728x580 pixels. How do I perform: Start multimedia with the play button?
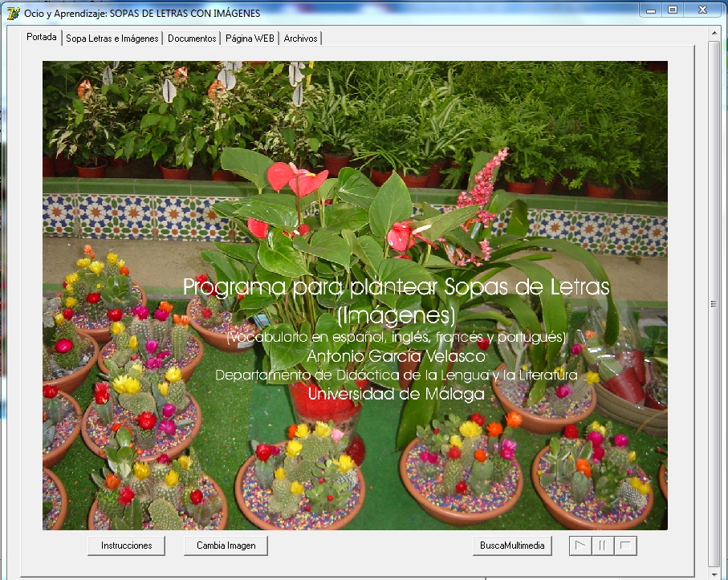click(580, 546)
